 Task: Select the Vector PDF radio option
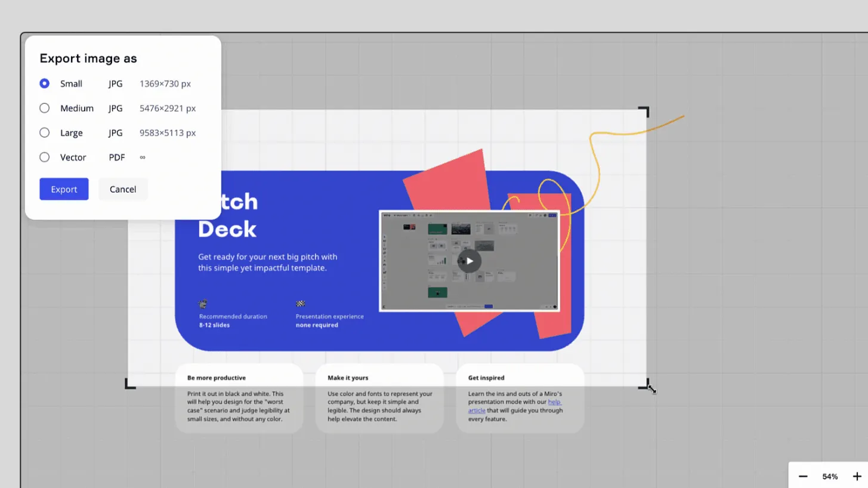(44, 157)
